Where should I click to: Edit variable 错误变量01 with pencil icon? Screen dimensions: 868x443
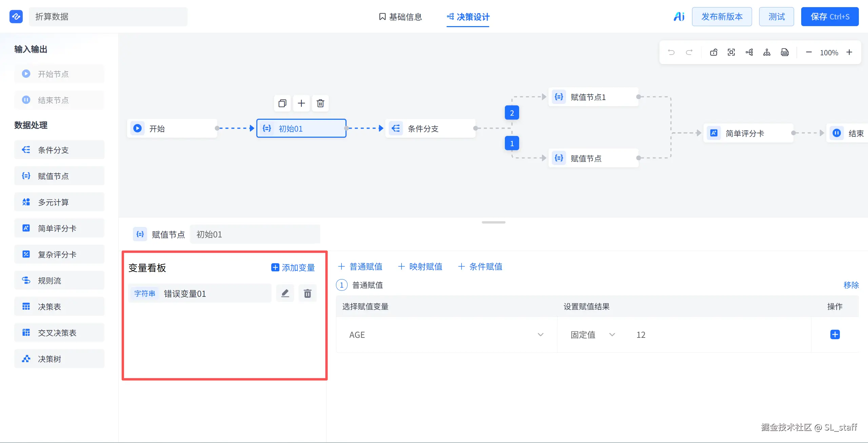285,293
